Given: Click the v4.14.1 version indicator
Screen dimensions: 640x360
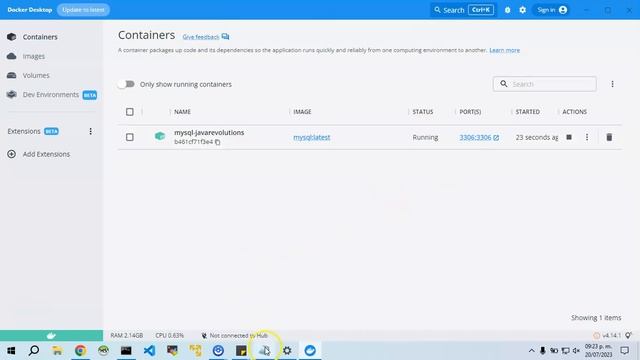Looking at the screenshot, I should point(611,336).
